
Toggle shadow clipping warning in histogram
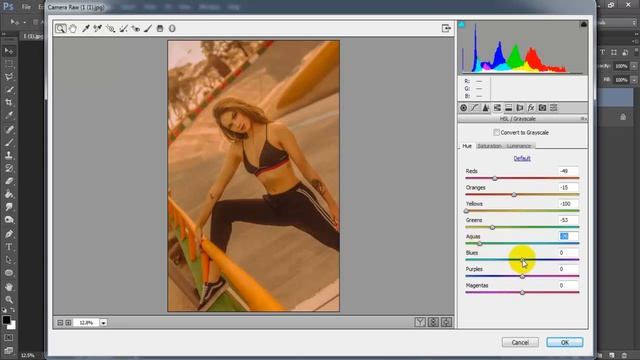tap(462, 24)
